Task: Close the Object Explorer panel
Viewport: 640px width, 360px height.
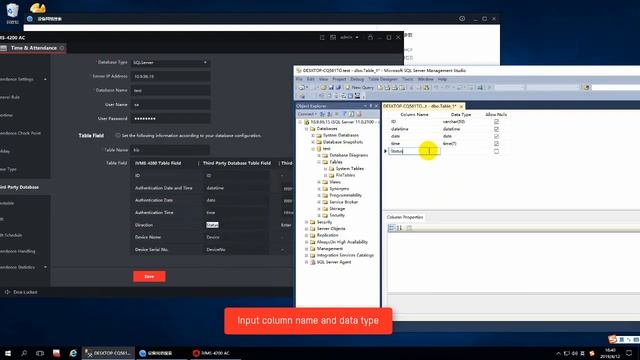Action: point(376,106)
